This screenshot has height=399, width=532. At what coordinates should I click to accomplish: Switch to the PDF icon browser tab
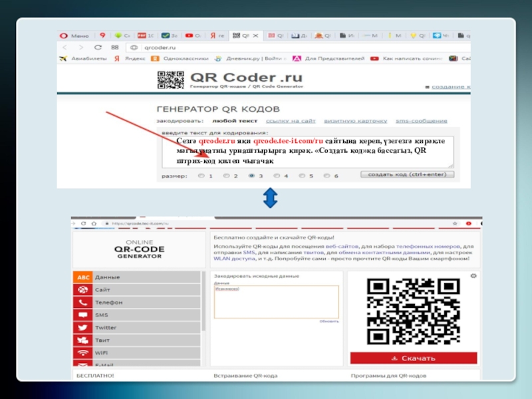click(x=146, y=35)
